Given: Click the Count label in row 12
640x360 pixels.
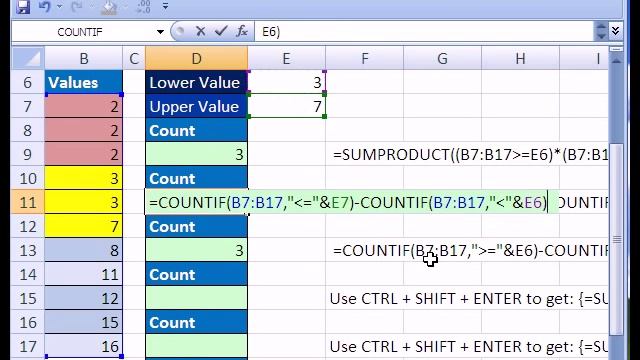Looking at the screenshot, I should (x=196, y=227).
